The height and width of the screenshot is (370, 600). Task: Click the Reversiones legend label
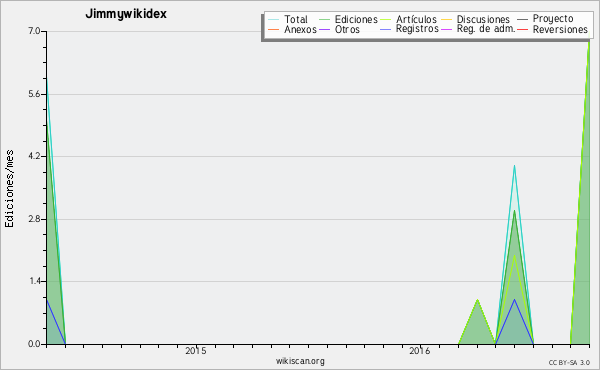pyautogui.click(x=560, y=29)
